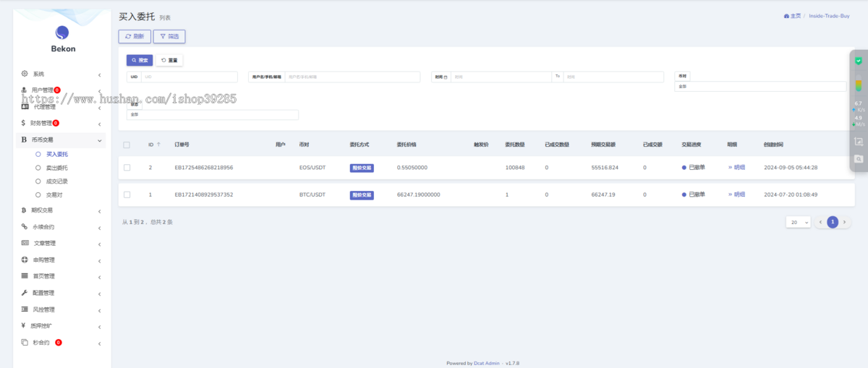Image resolution: width=868 pixels, height=368 pixels.
Task: Open 风控管理 sidebar menu
Action: pyautogui.click(x=61, y=309)
